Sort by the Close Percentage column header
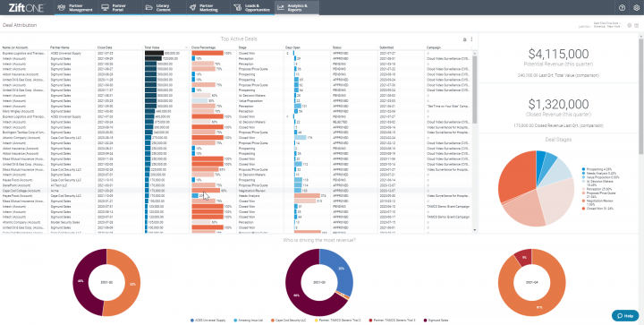This screenshot has width=644, height=325. (203, 47)
